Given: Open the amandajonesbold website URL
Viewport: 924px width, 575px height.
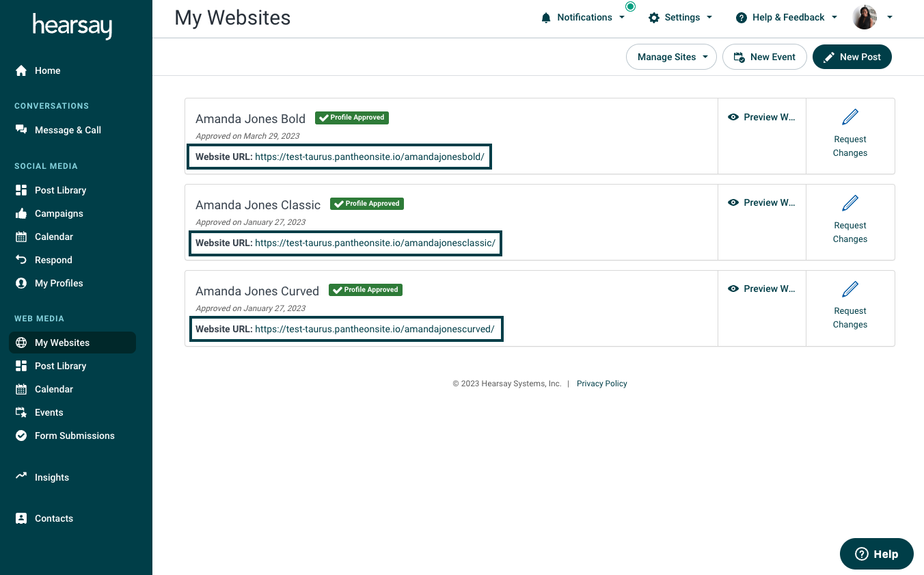Looking at the screenshot, I should [369, 157].
